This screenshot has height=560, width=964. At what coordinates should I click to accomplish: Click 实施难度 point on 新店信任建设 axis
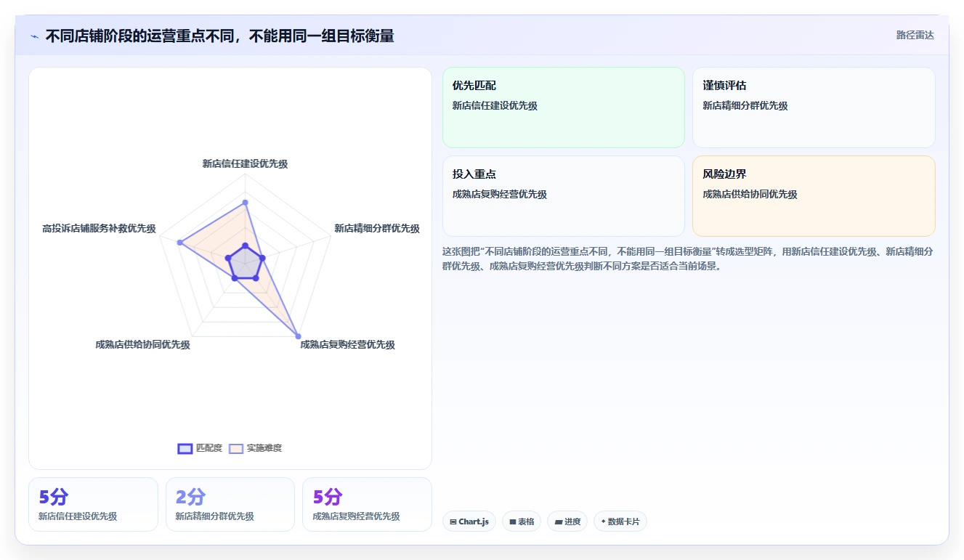(245, 202)
